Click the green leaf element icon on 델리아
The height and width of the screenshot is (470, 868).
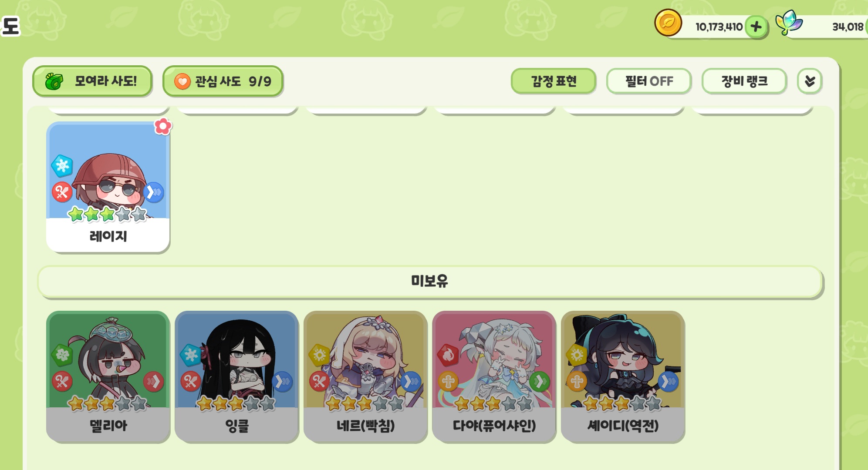point(62,355)
